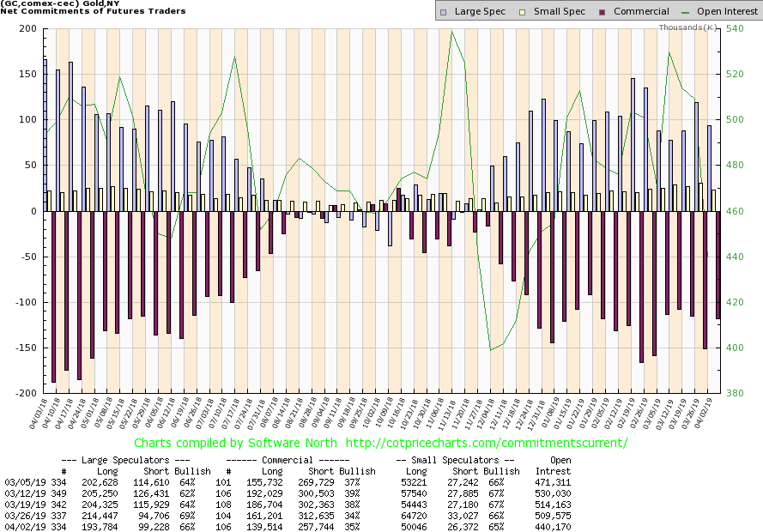Click the 540 value on right axis
This screenshot has height=532, width=763.
pos(736,28)
